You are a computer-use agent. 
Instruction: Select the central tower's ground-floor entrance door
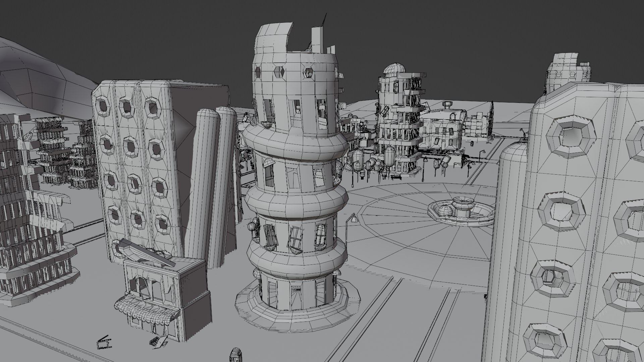[x=296, y=297]
